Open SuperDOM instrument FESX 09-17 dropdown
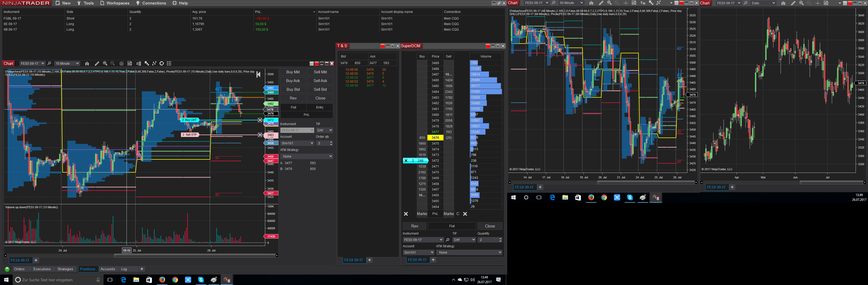The height and width of the screenshot is (285, 868). point(423,240)
